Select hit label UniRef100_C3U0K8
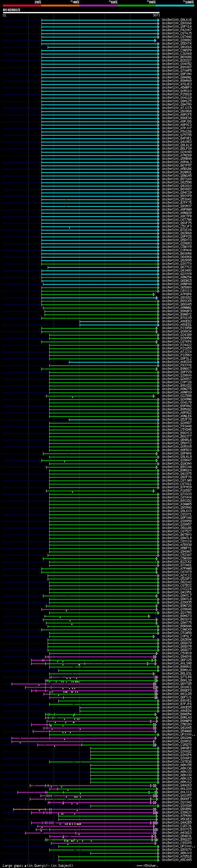The height and width of the screenshot is (868, 197). point(176,54)
